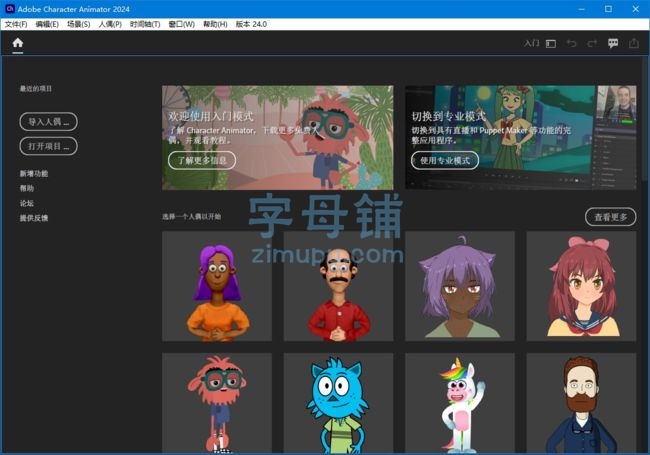Click the 查看更多 button
The width and height of the screenshot is (650, 455).
[610, 217]
